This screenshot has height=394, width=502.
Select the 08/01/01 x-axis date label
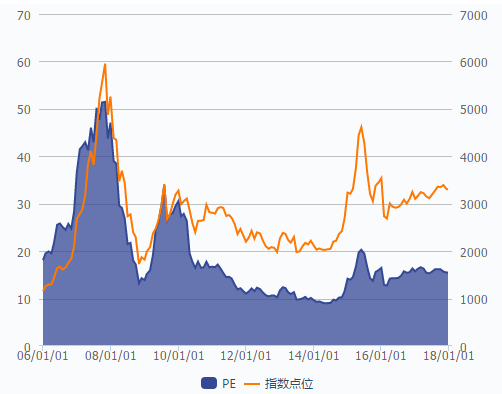[110, 356]
